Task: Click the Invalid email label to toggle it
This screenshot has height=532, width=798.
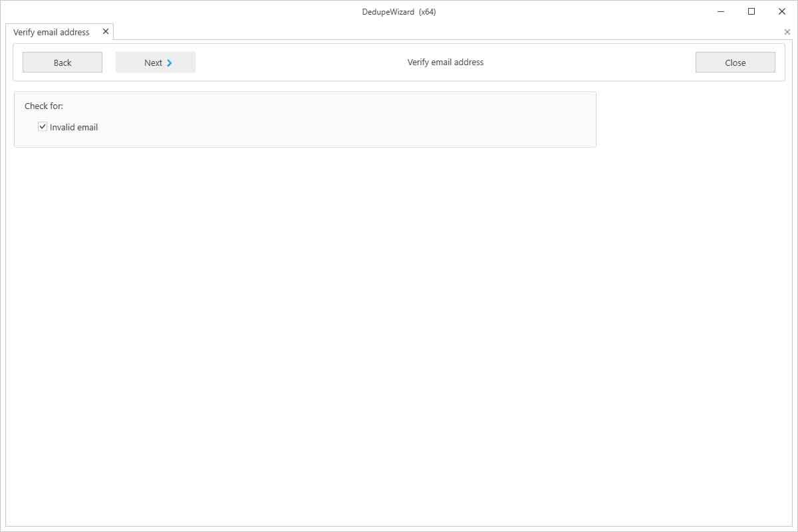Action: click(x=74, y=126)
